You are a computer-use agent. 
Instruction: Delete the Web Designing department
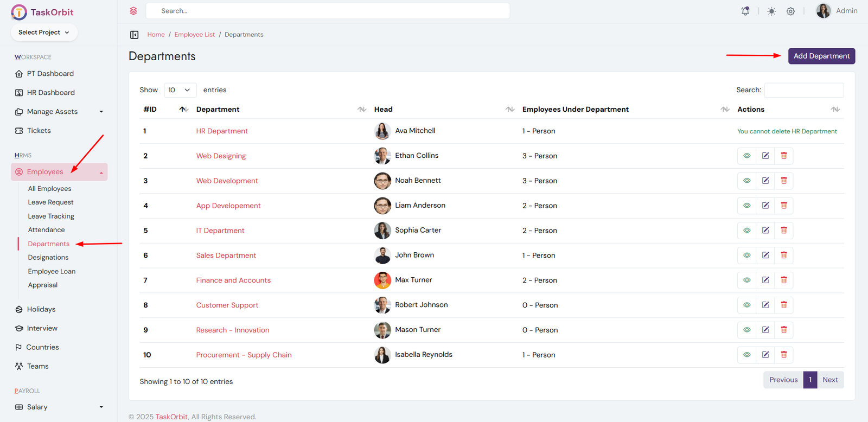[784, 156]
